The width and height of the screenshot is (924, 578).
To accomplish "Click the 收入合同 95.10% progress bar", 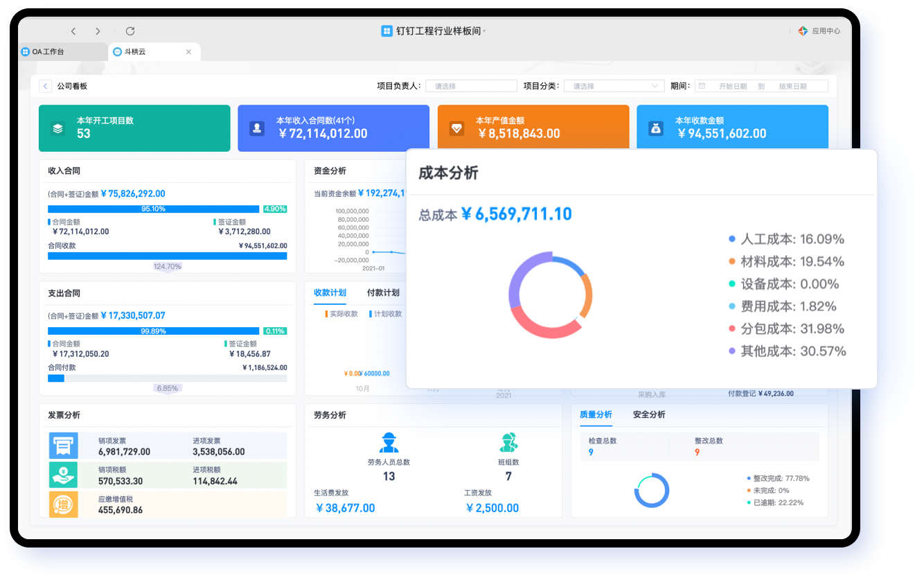I will pos(154,209).
